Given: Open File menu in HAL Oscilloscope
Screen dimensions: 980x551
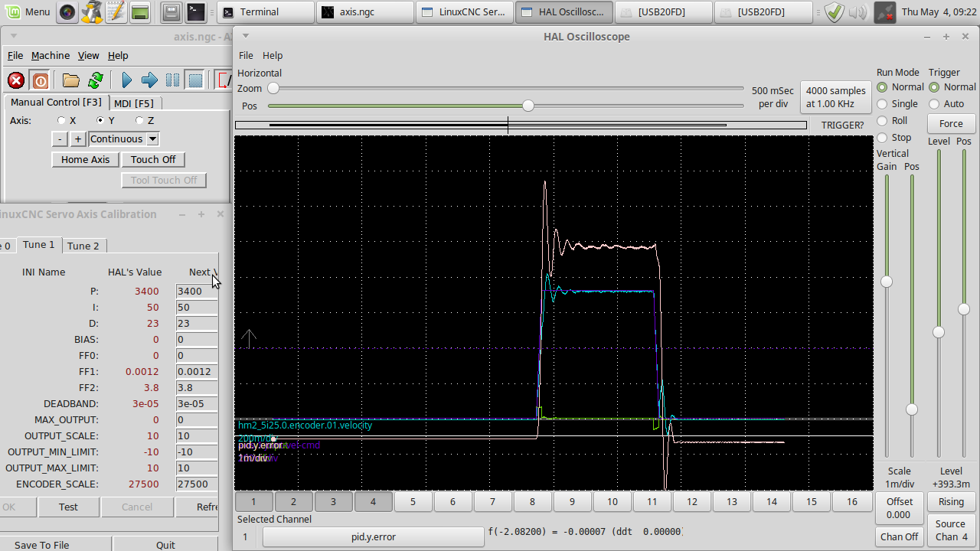Looking at the screenshot, I should [246, 55].
